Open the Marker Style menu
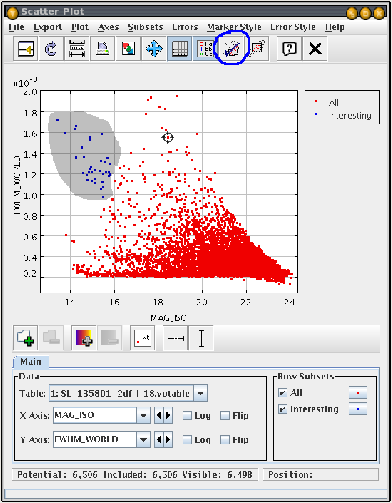 coord(234,27)
